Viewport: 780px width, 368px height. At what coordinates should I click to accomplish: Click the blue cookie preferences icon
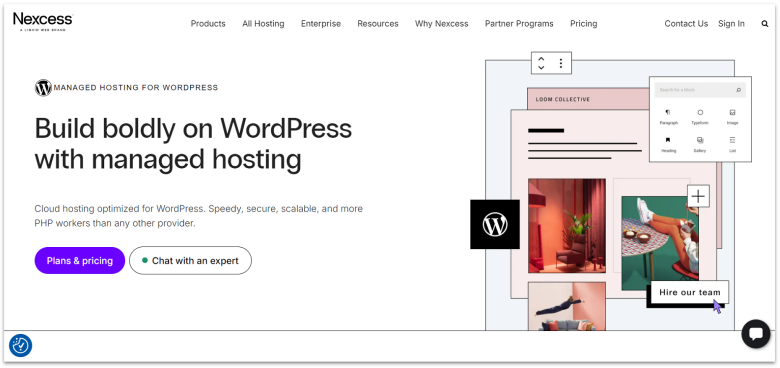coord(20,345)
